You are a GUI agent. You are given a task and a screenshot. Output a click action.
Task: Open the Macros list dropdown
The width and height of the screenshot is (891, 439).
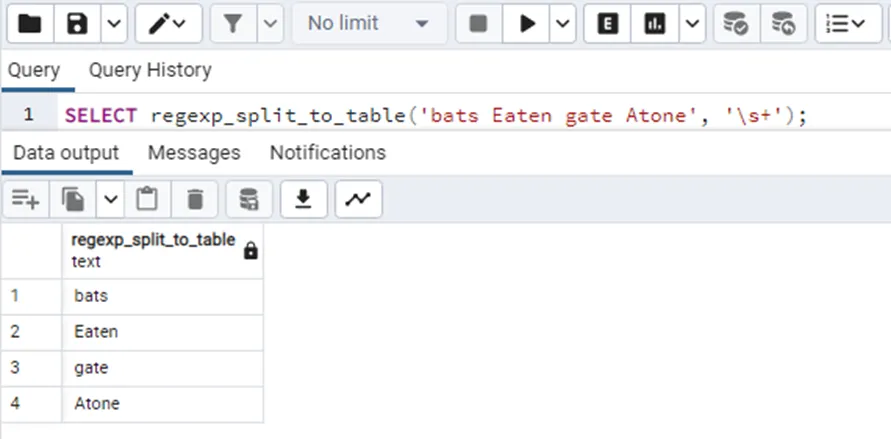point(848,23)
